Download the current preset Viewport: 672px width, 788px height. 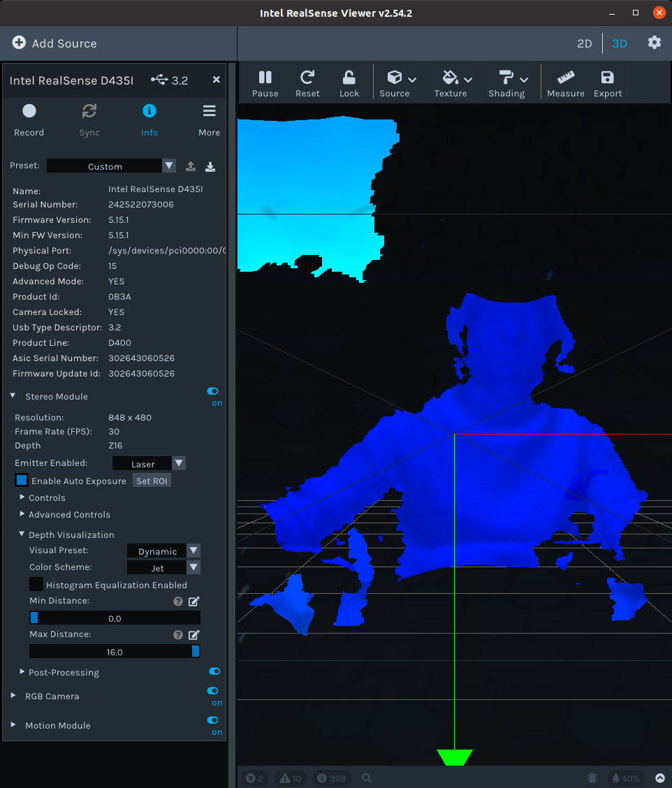(210, 166)
